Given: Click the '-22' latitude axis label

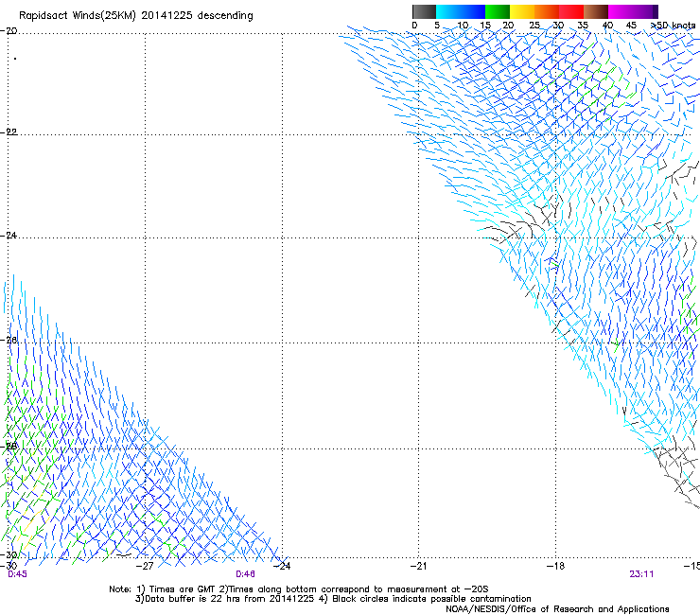Looking at the screenshot, I should [x=9, y=132].
